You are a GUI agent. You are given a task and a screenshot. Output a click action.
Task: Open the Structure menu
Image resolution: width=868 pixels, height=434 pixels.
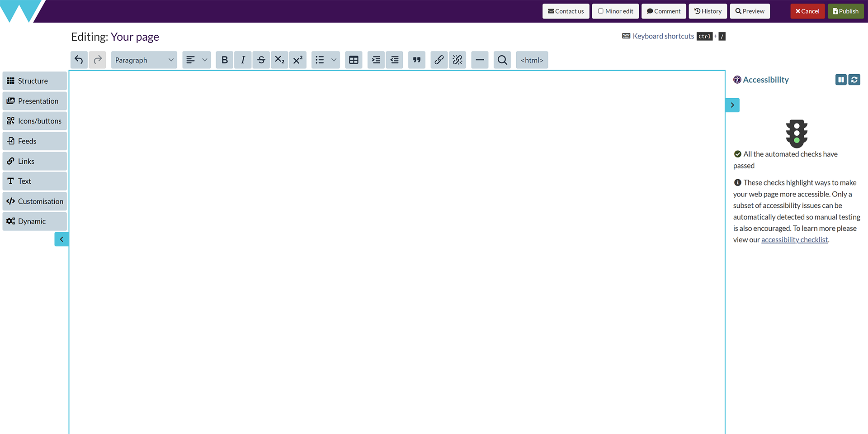click(34, 81)
